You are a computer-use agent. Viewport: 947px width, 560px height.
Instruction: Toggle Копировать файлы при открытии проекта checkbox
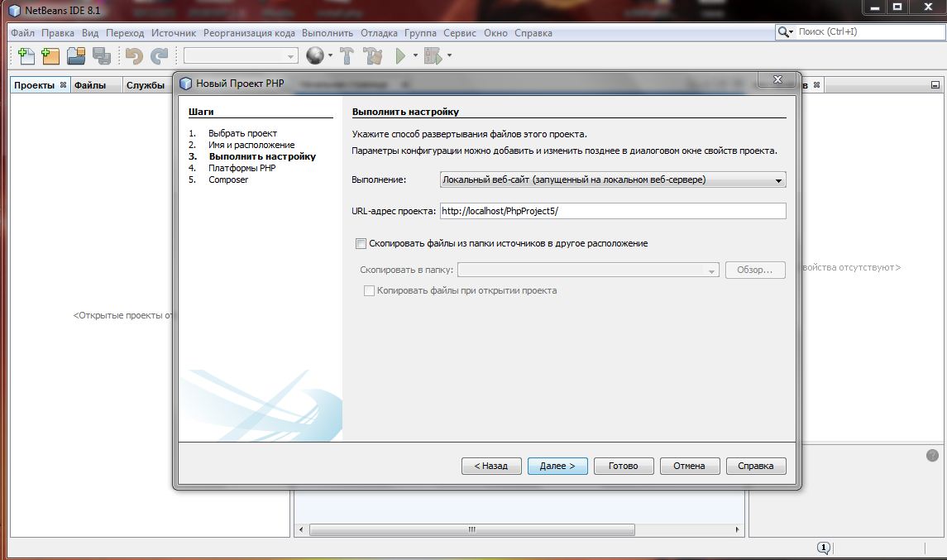tap(369, 290)
